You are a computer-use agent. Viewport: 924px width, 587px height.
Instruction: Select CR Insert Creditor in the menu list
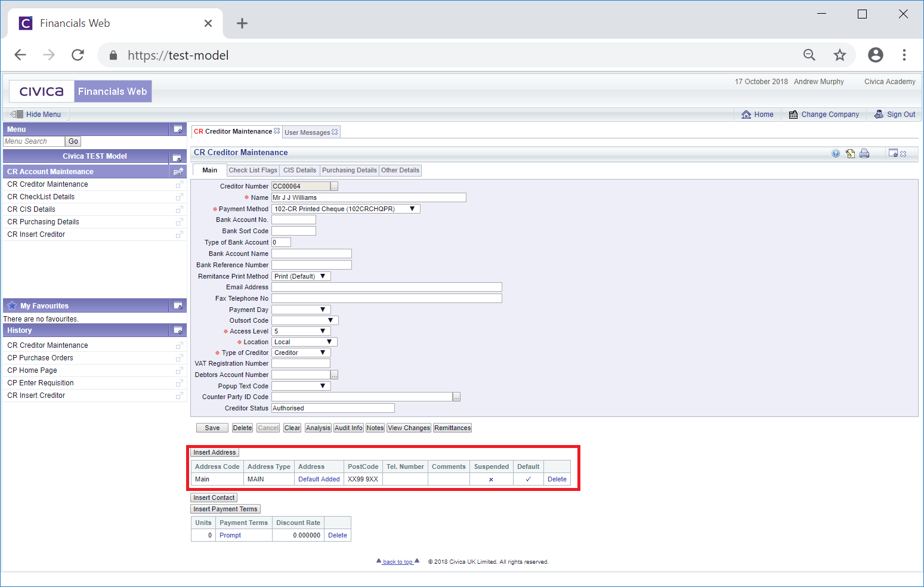(36, 234)
